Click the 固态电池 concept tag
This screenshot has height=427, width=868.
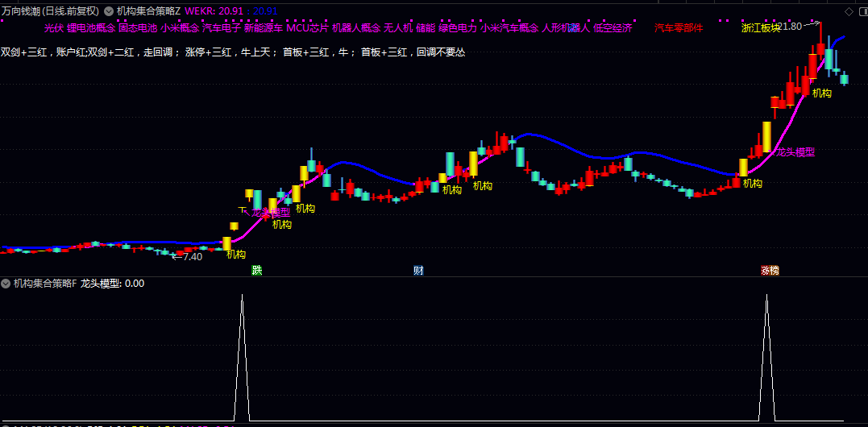tap(138, 28)
